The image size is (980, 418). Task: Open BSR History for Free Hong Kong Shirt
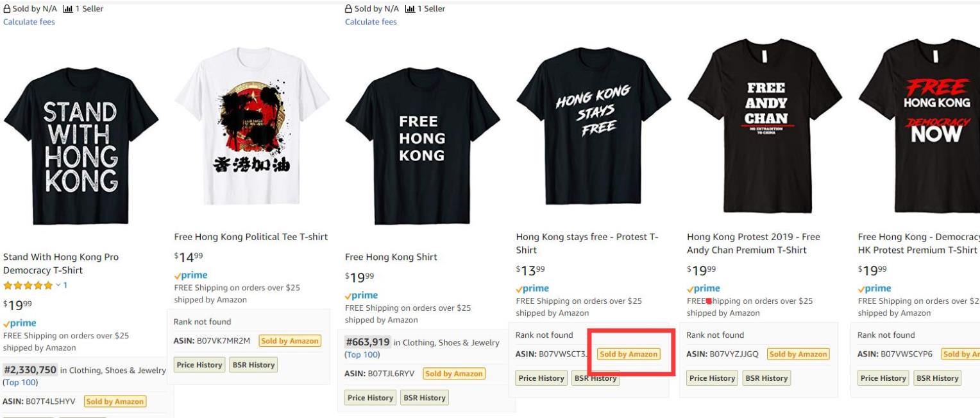pyautogui.click(x=424, y=397)
